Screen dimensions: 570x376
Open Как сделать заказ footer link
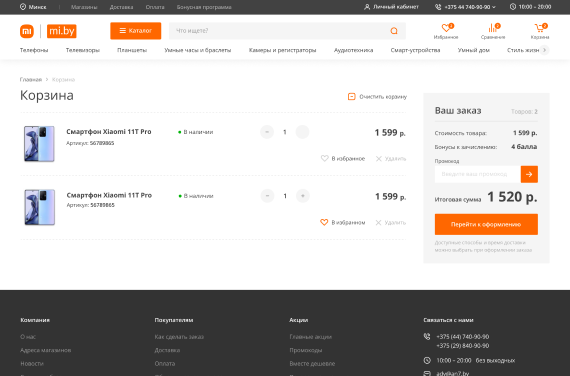click(x=179, y=337)
